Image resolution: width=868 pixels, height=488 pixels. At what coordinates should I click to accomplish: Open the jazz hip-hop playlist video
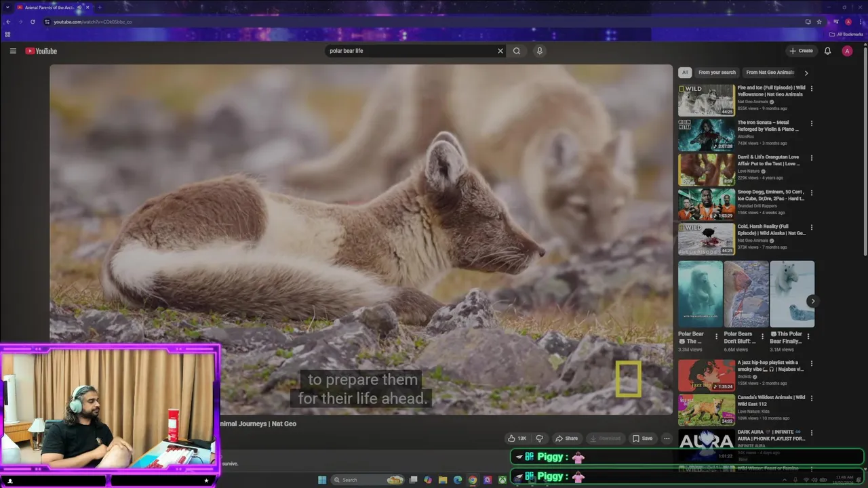(x=706, y=375)
